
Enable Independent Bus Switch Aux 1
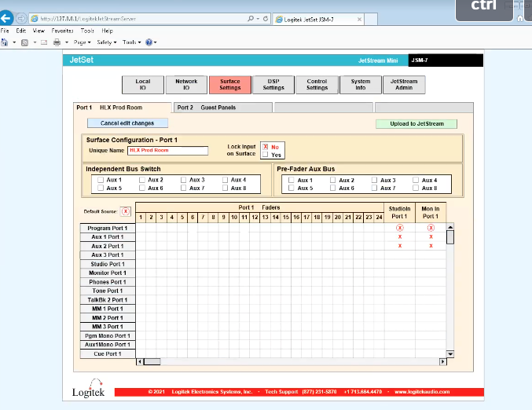(101, 180)
